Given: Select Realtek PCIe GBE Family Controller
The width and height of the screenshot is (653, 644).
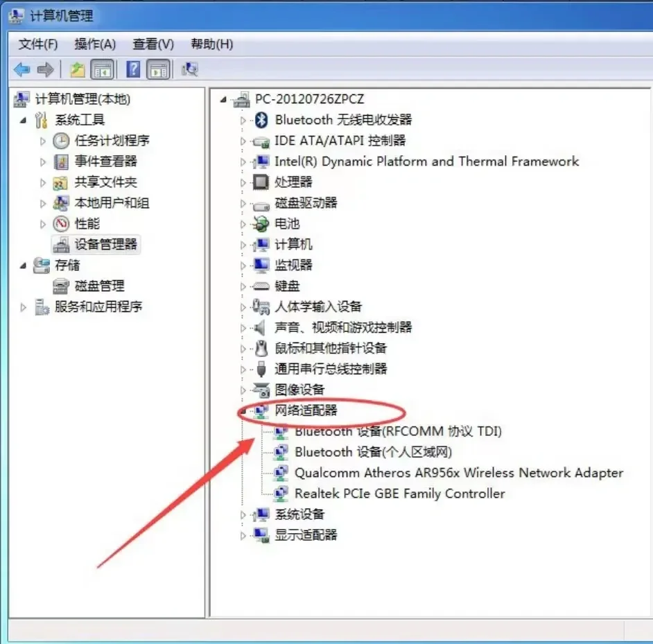Looking at the screenshot, I should [x=400, y=494].
